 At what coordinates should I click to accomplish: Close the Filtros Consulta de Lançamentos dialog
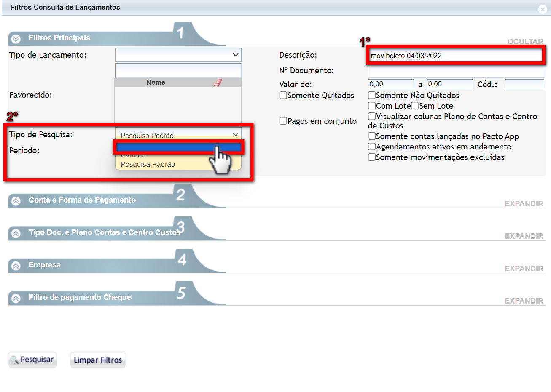(x=543, y=9)
